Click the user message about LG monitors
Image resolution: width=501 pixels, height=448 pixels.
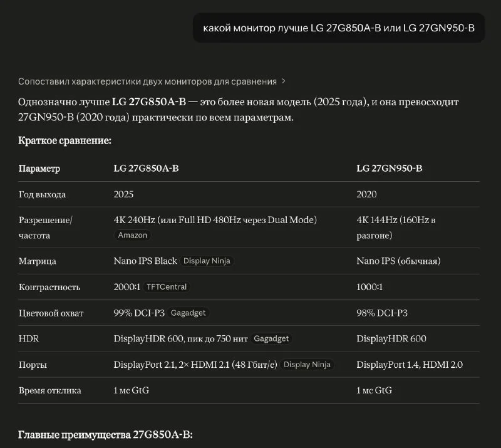tap(339, 28)
